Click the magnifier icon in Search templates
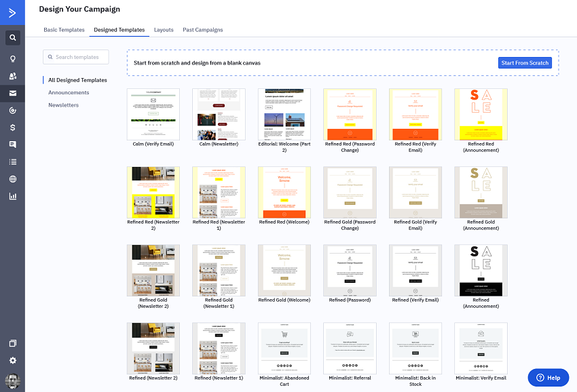577x392 pixels. pos(50,57)
